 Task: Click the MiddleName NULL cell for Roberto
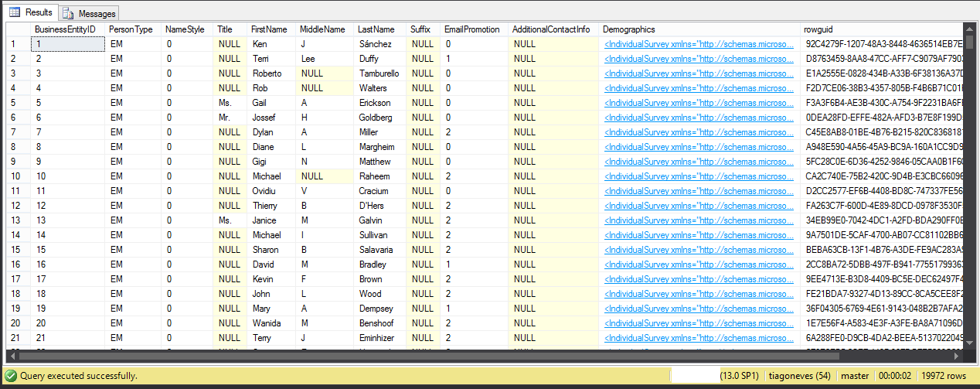325,73
